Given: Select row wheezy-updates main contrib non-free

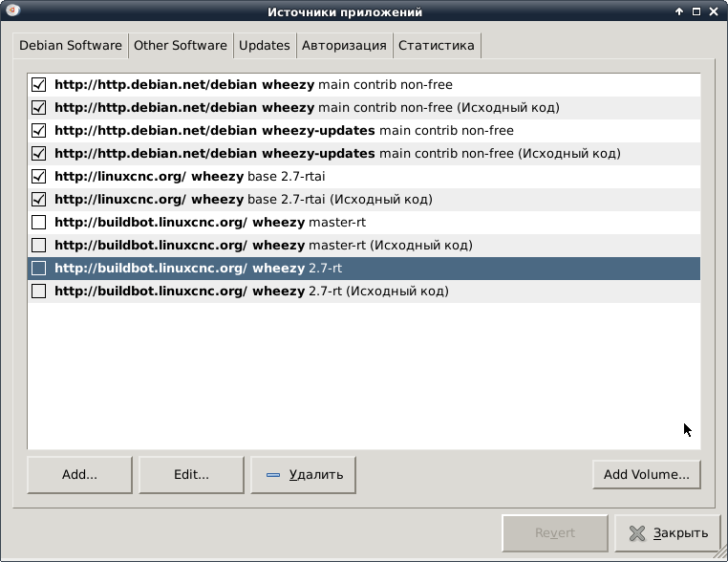Looking at the screenshot, I should coord(364,131).
